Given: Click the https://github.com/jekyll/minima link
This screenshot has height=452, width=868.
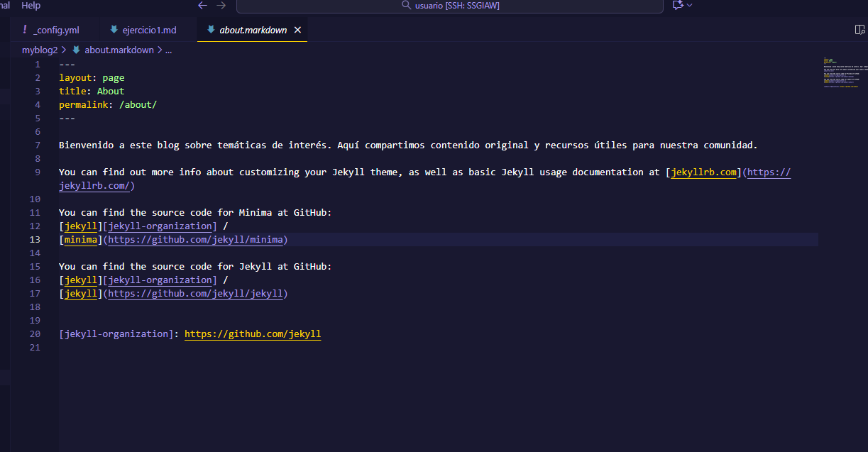Looking at the screenshot, I should pyautogui.click(x=196, y=240).
